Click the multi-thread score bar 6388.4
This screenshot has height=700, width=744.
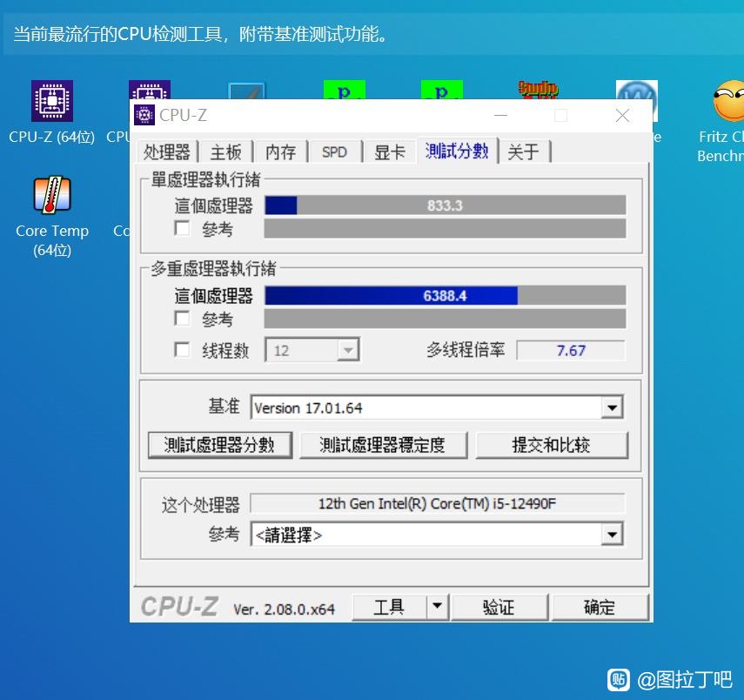tap(445, 295)
